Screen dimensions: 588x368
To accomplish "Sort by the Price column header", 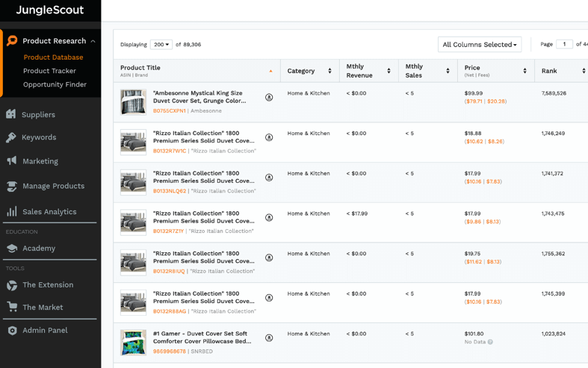I will (x=494, y=71).
